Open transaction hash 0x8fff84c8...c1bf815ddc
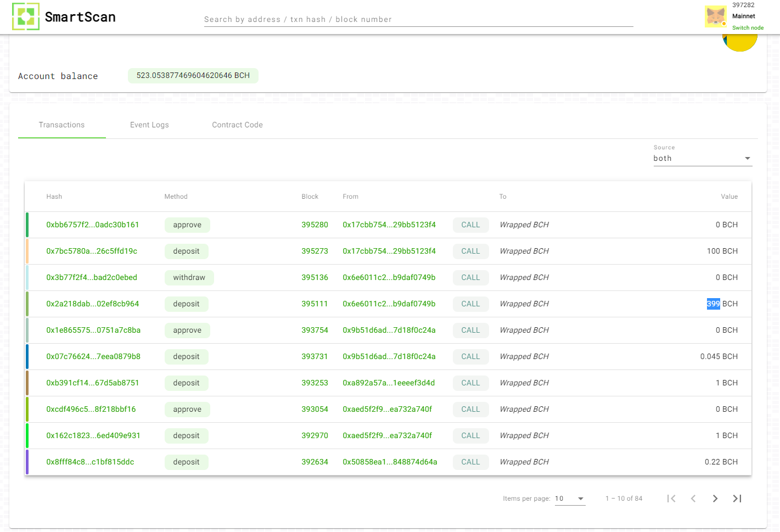 pos(90,462)
